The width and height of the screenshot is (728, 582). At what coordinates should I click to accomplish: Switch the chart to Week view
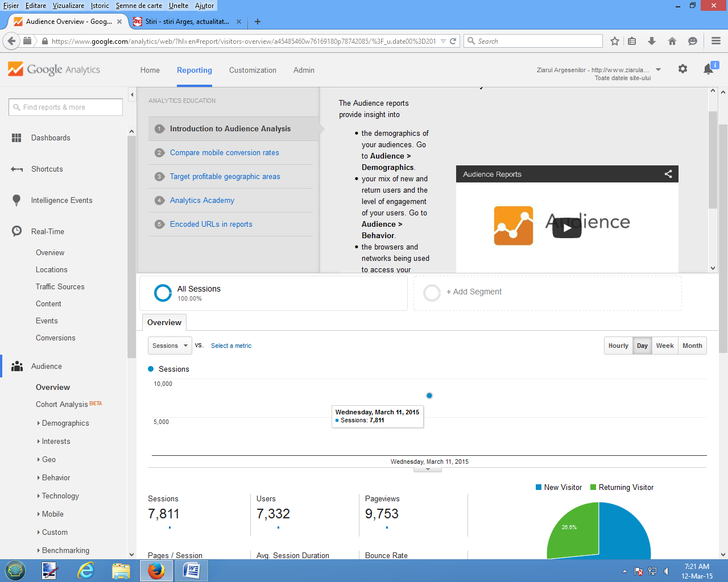pos(665,346)
